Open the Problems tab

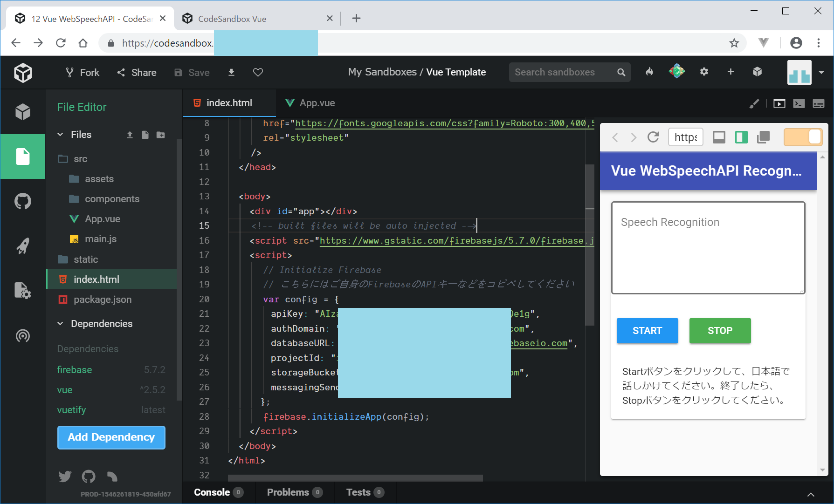(x=295, y=492)
